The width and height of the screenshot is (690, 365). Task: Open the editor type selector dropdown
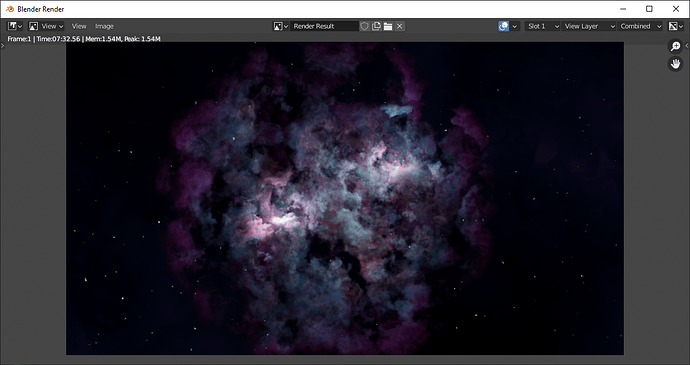click(x=15, y=26)
